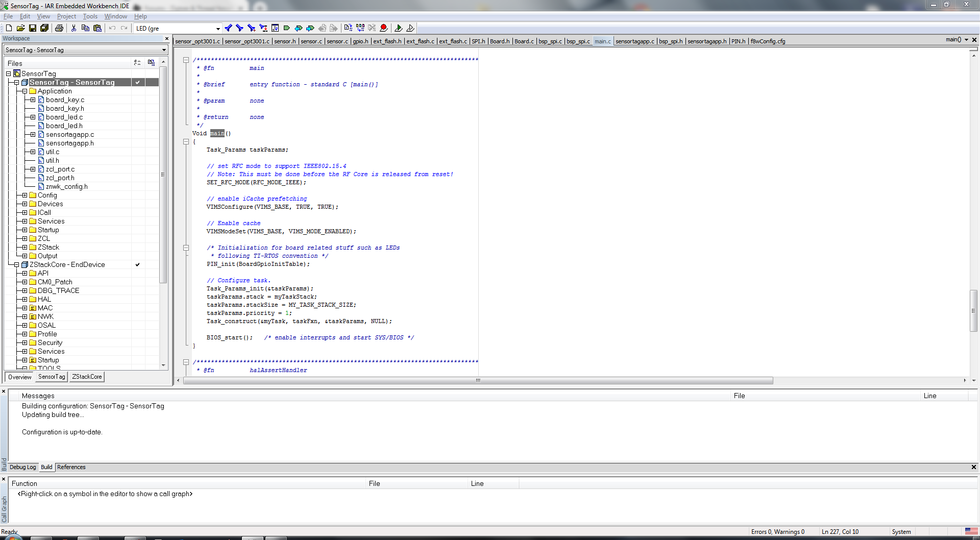980x540 pixels.
Task: Save the current file with the Save icon
Action: click(x=33, y=28)
